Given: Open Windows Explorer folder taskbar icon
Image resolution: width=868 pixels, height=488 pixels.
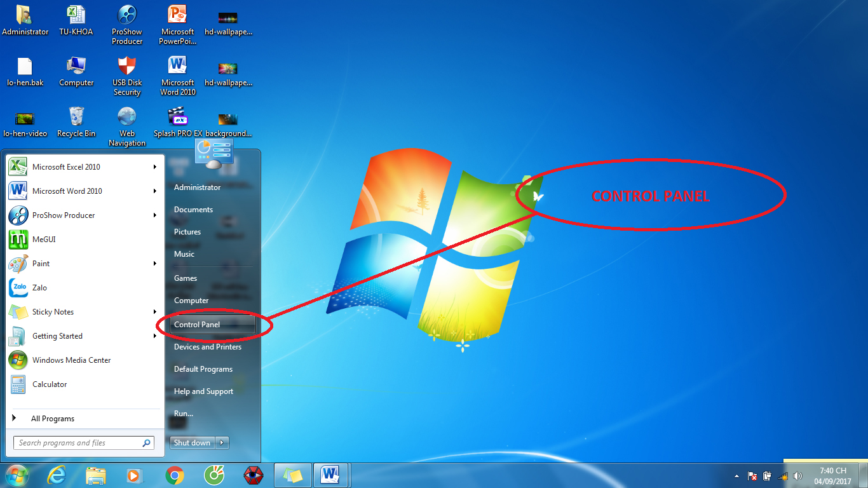Looking at the screenshot, I should click(x=96, y=475).
